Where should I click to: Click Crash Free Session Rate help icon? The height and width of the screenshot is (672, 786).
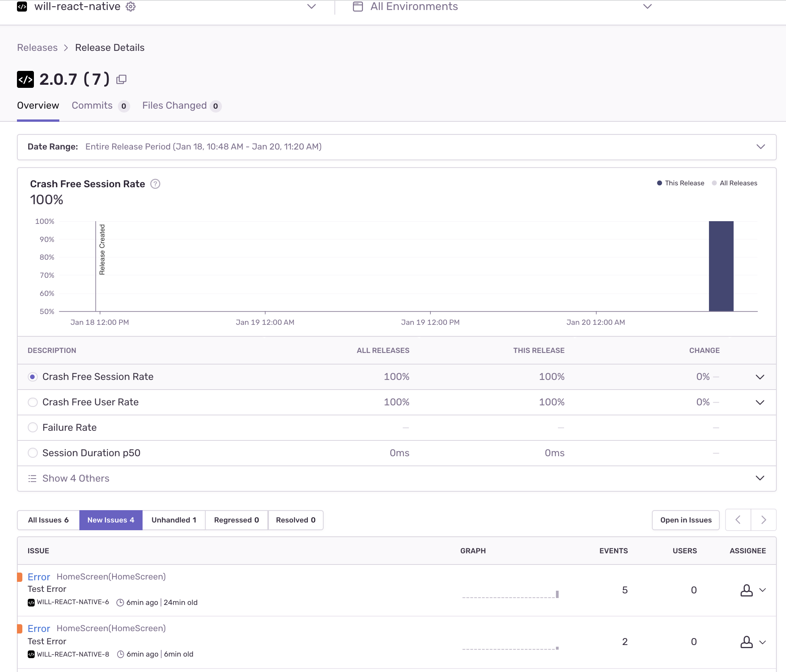coord(155,184)
